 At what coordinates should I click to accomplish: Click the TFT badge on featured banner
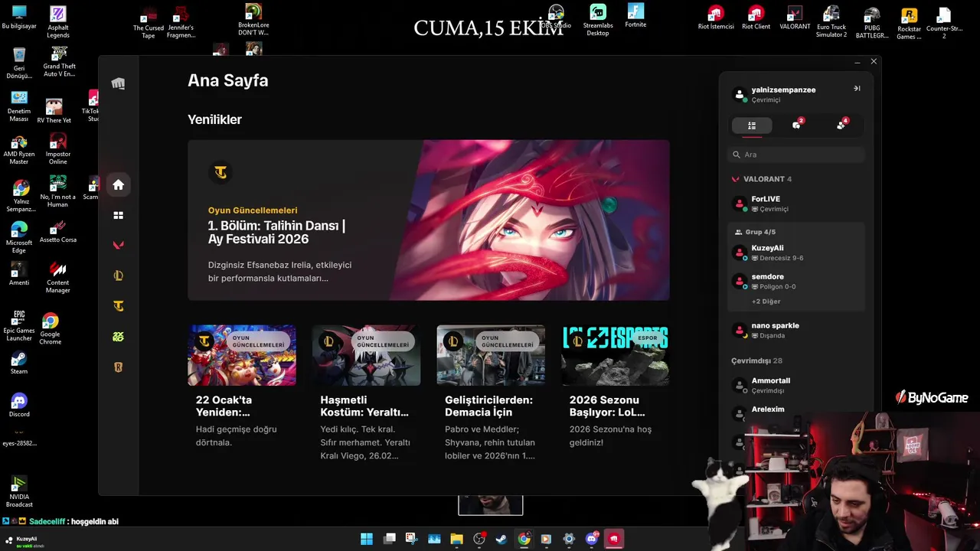220,172
